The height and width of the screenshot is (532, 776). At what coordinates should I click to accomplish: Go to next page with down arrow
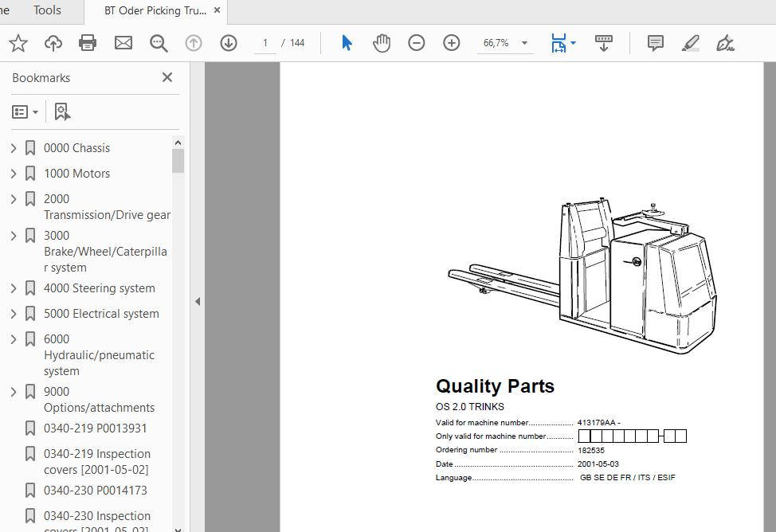[x=229, y=43]
